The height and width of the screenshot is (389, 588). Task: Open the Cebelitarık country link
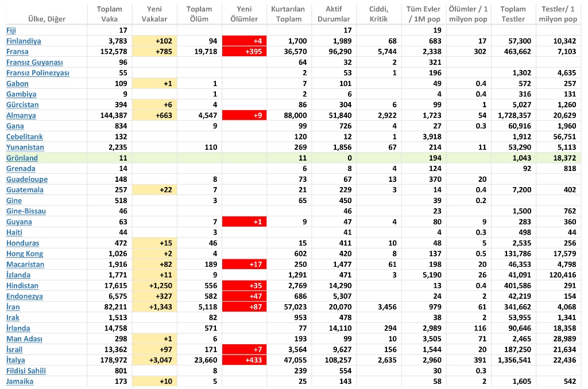pyautogui.click(x=24, y=137)
